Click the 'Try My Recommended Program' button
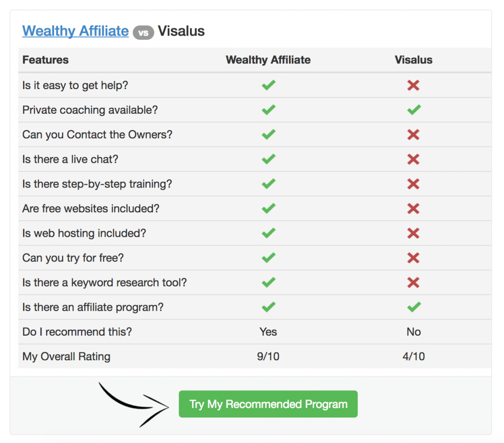This screenshot has height=443, width=504. click(268, 404)
